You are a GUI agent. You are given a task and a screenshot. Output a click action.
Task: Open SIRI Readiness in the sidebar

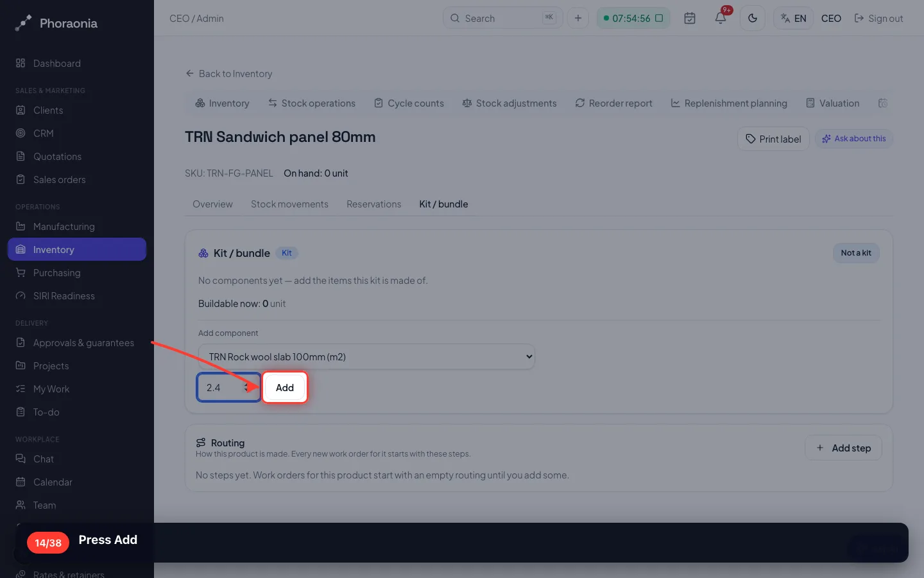(x=77, y=296)
